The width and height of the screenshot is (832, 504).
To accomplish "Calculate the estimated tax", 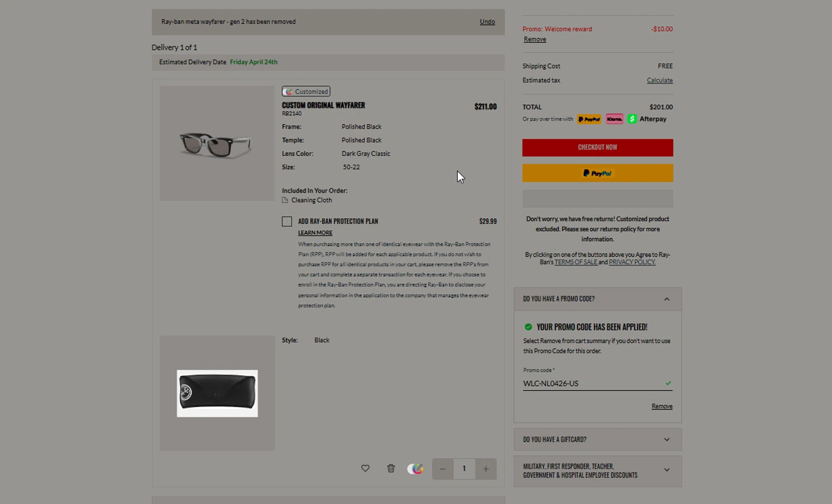I will (x=659, y=80).
